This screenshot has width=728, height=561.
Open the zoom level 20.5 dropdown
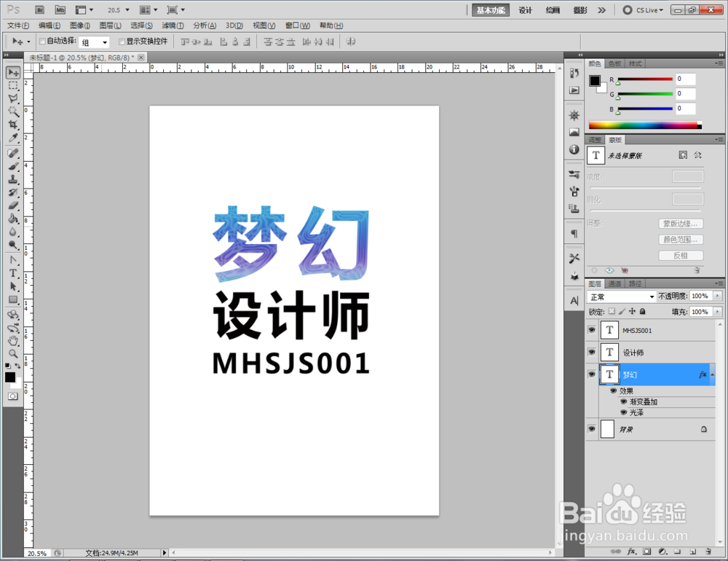coord(127,9)
